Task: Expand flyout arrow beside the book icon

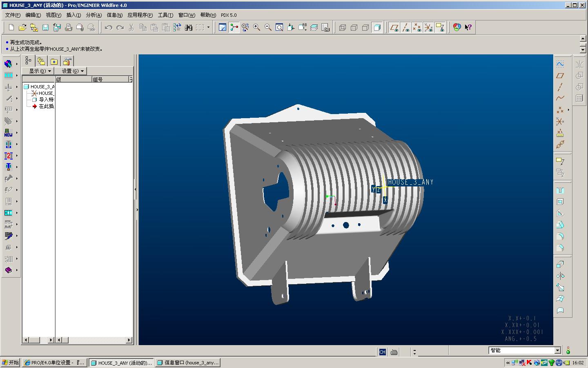Action: (x=17, y=270)
